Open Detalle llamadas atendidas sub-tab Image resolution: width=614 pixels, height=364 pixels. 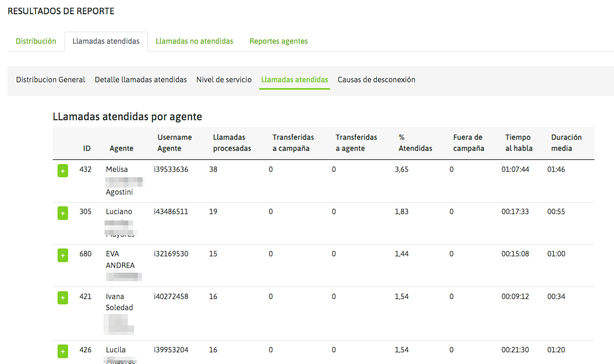(141, 80)
